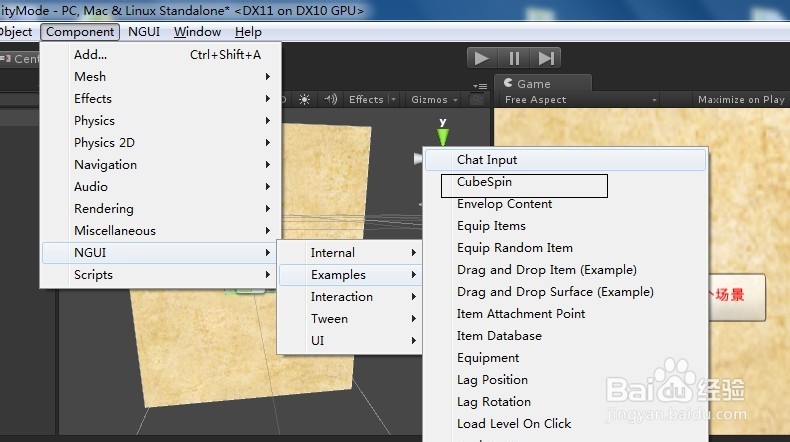Expand the Mesh submenu
Screen dimensions: 790x442
160,77
